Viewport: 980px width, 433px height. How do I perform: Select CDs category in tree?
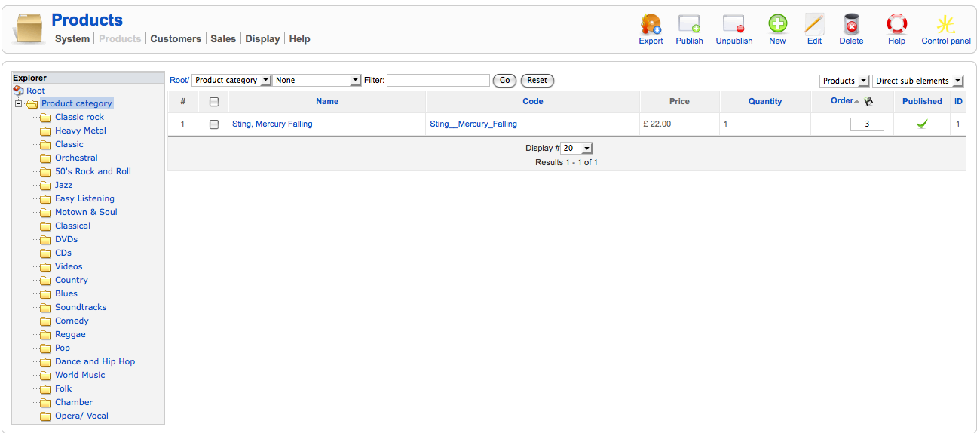(x=63, y=253)
